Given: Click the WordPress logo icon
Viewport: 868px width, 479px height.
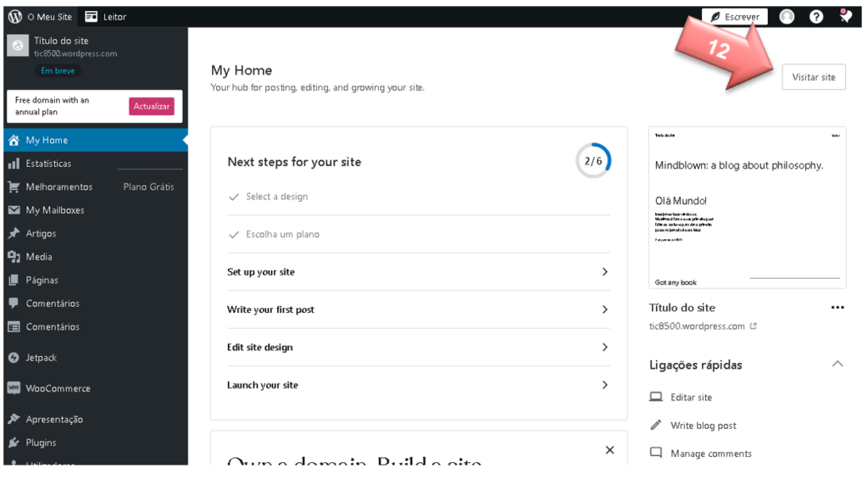Looking at the screenshot, I should [15, 16].
